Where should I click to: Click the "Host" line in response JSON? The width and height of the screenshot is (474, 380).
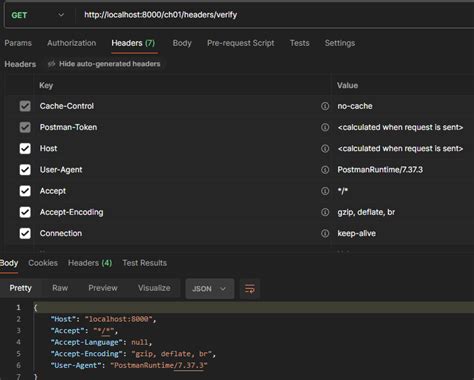click(x=104, y=319)
